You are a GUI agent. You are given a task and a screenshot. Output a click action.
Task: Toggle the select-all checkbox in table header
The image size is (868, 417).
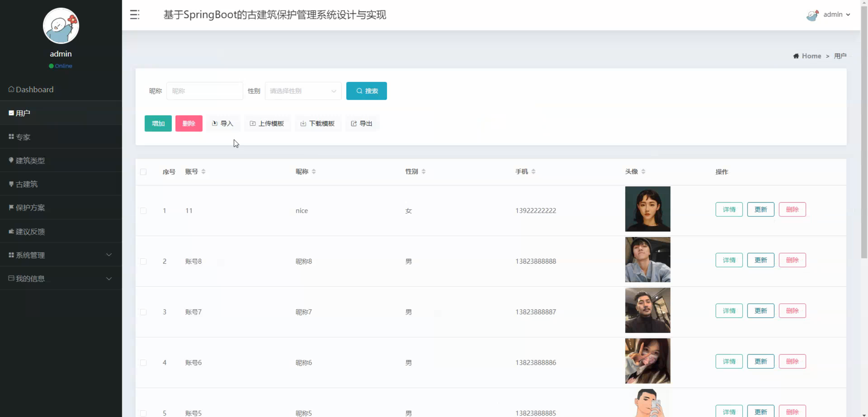point(143,172)
